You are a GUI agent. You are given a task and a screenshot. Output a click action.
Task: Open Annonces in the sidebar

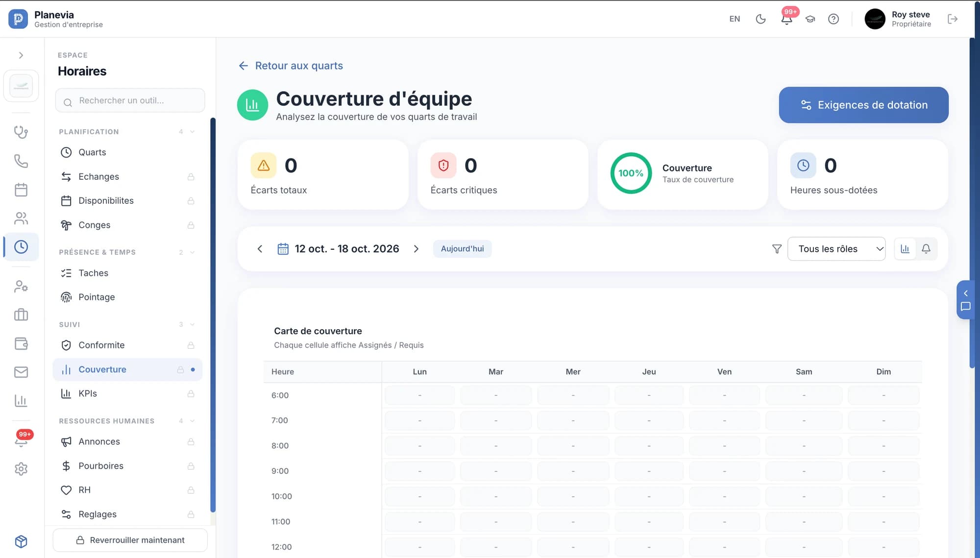point(127,442)
